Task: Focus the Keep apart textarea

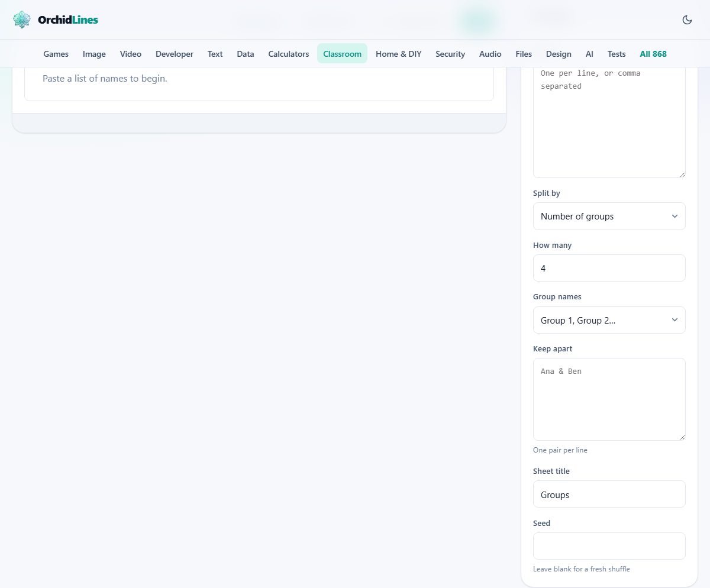Action: pos(609,399)
